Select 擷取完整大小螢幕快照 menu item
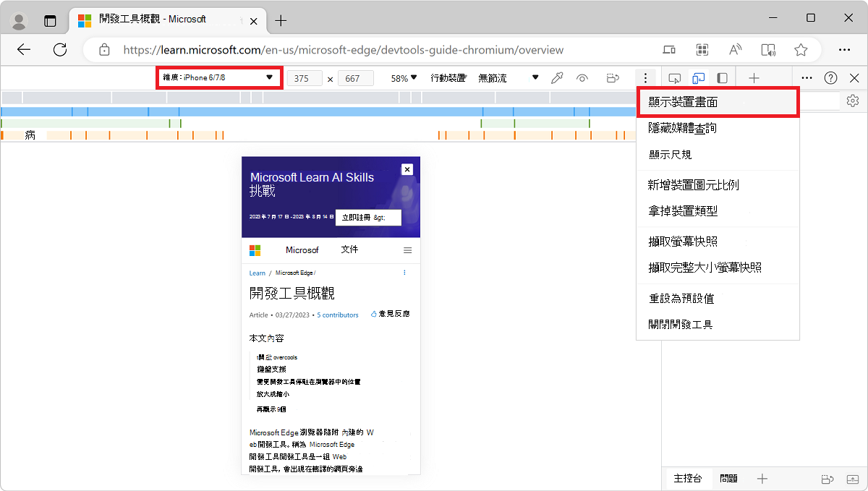 (718, 268)
